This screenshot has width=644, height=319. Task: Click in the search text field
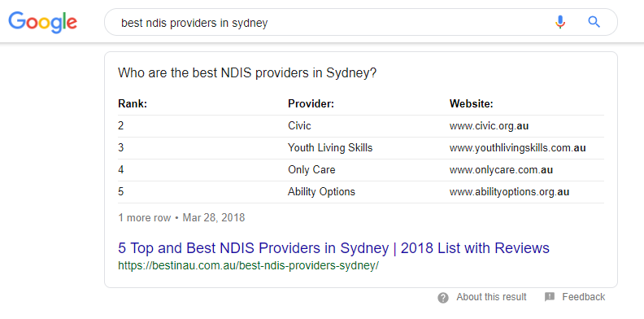[329, 23]
